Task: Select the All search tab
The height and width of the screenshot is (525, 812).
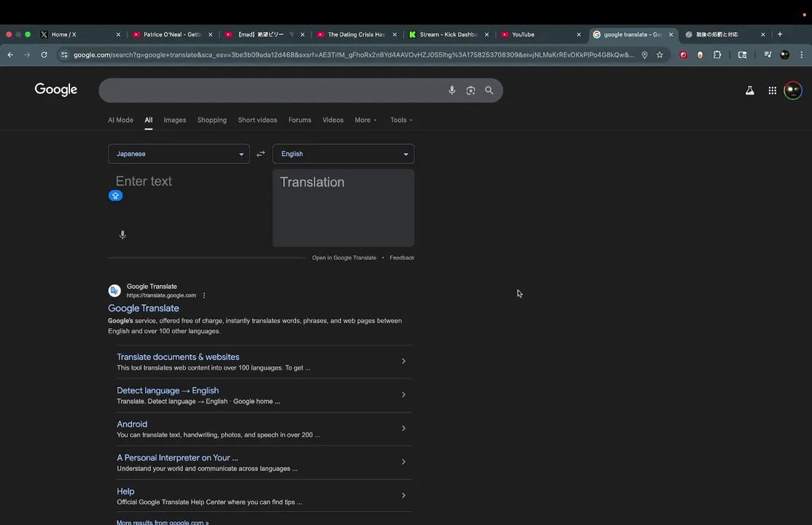Action: coord(149,120)
